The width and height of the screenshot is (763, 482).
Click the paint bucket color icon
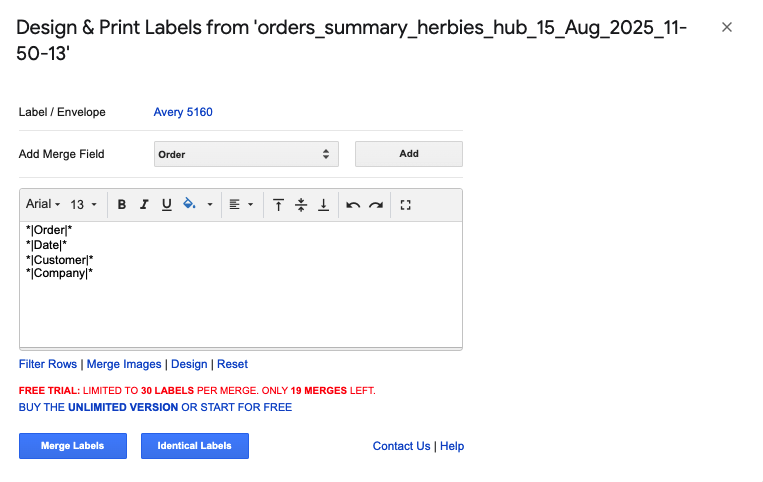tap(189, 204)
